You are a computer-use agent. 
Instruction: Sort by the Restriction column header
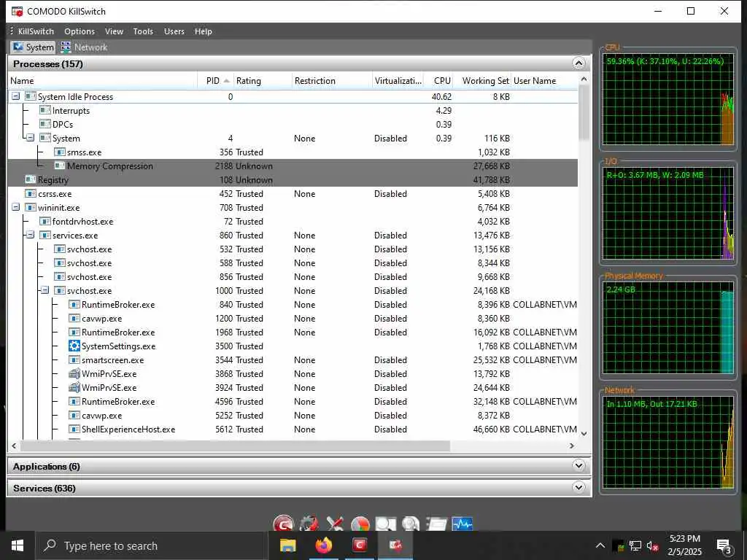[x=332, y=81]
